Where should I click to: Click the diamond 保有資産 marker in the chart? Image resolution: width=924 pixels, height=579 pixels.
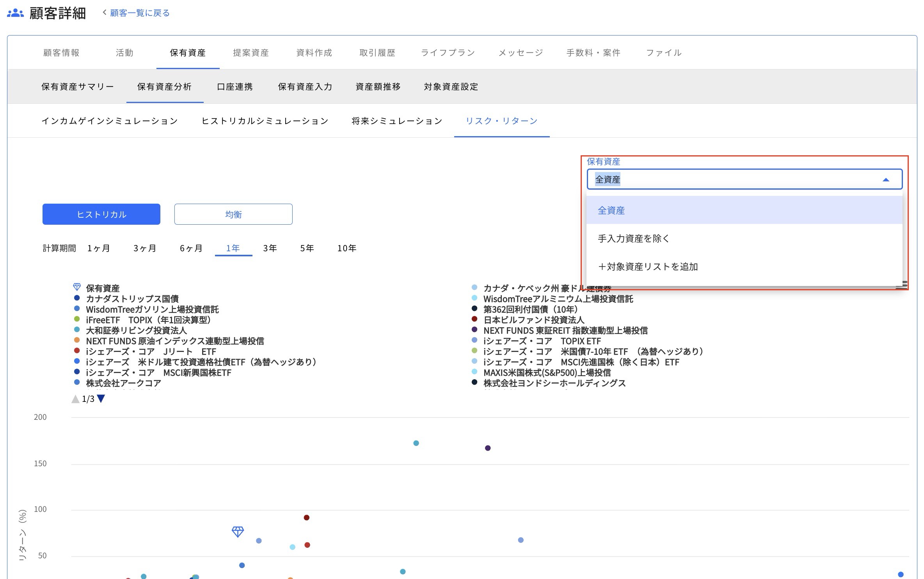(x=238, y=531)
